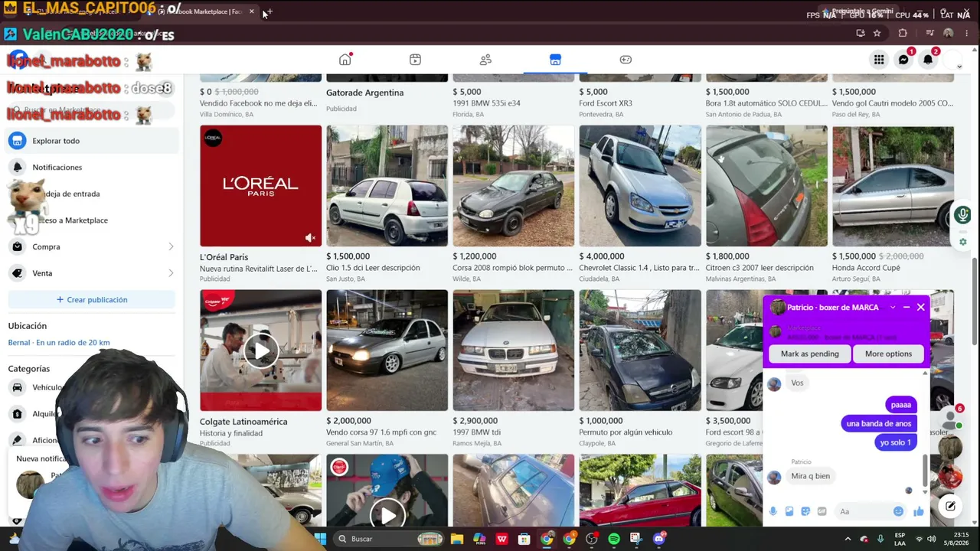
Task: Click More options in the chat
Action: [888, 354]
